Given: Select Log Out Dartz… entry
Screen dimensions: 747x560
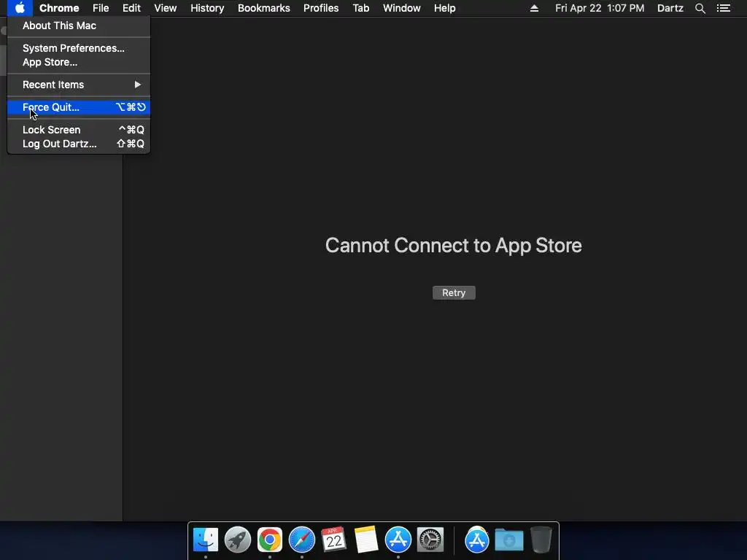Looking at the screenshot, I should pyautogui.click(x=79, y=144).
